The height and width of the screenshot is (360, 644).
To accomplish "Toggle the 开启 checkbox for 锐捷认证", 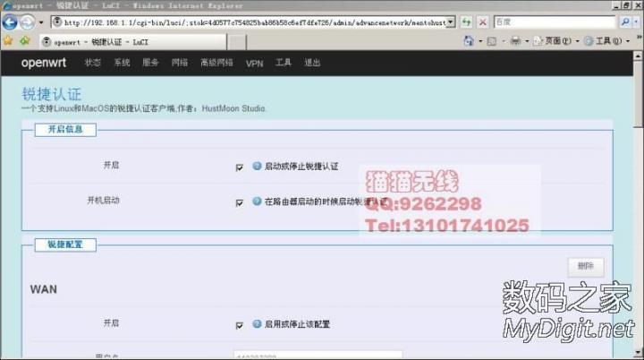I will (x=239, y=167).
